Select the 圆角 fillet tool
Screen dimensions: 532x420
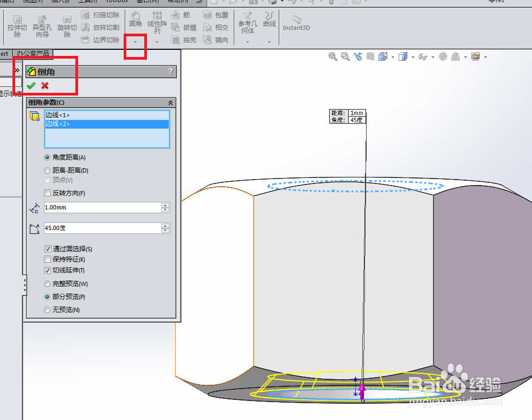[x=136, y=20]
